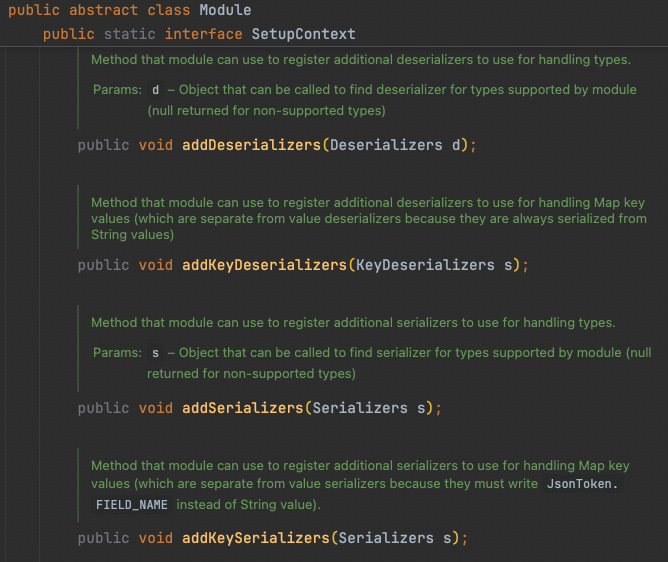Click Serializers type in addKeySerializers signature
Image resolution: width=668 pixels, height=562 pixels.
pos(386,538)
